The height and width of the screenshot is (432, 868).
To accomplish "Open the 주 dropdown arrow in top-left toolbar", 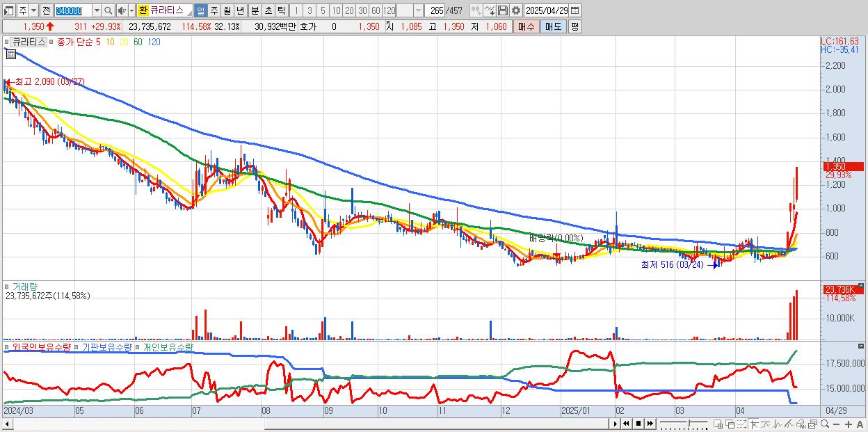I will tap(33, 10).
